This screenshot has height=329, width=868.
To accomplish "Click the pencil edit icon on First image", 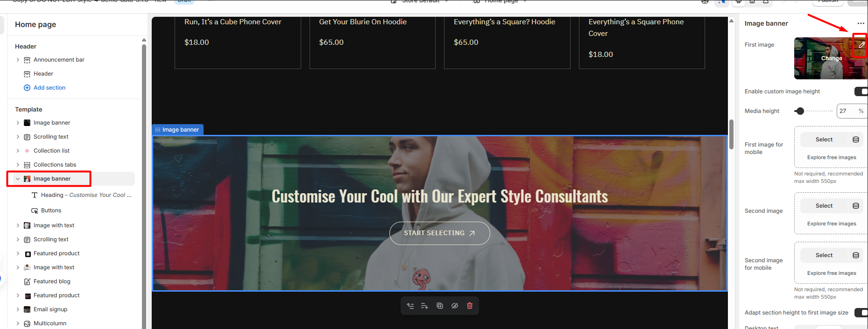I will click(x=861, y=45).
